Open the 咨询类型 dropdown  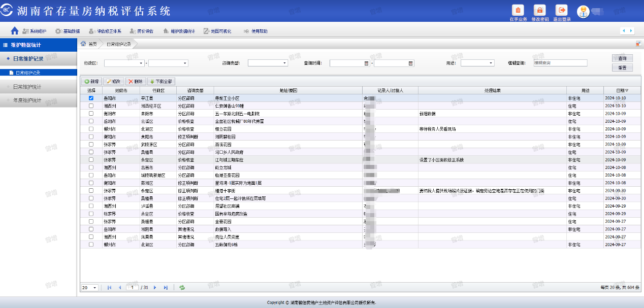[x=268, y=63]
